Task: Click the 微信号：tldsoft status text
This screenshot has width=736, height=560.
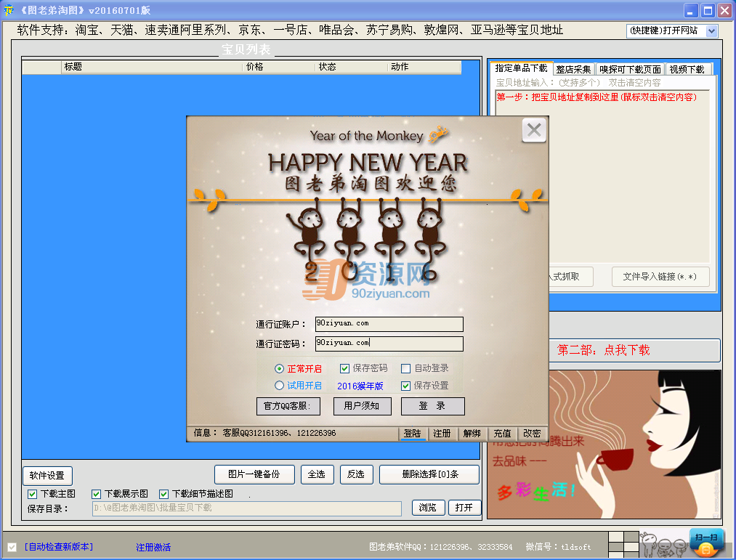Action: [x=559, y=547]
